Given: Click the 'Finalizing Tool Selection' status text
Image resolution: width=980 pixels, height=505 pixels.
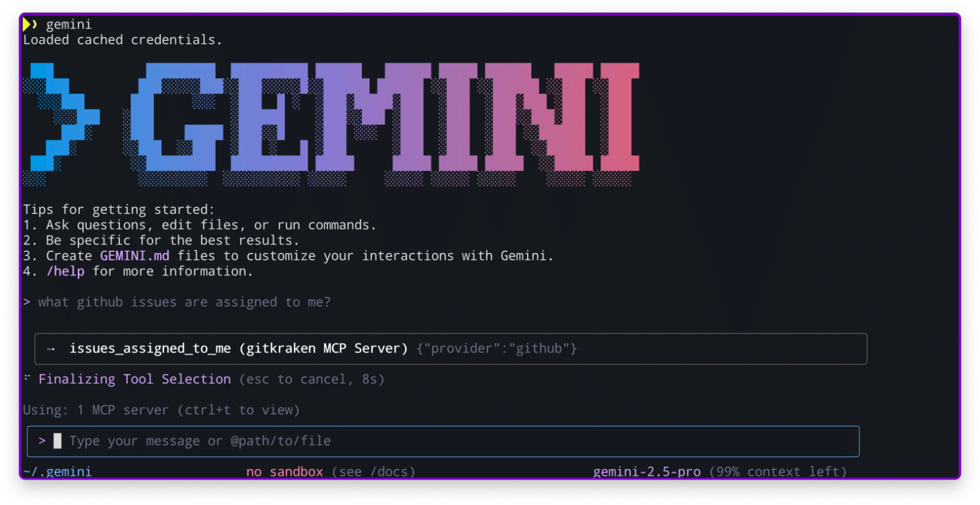Looking at the screenshot, I should pos(135,379).
